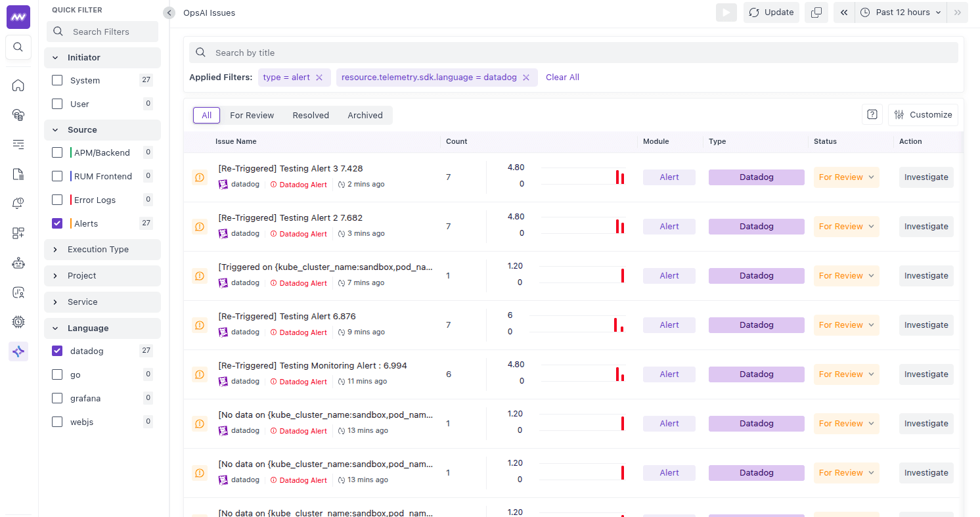
Task: Click the Home icon in the sidebar
Action: coord(18,85)
